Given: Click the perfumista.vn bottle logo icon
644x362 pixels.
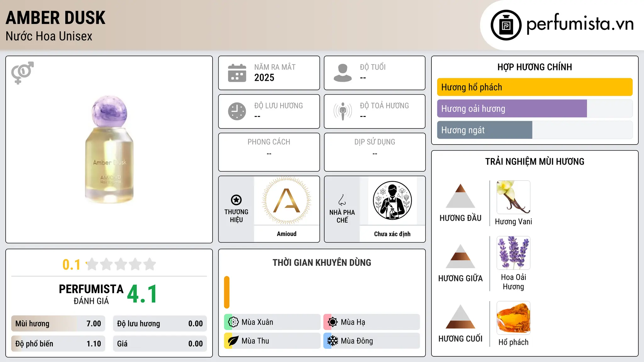Looking at the screenshot, I should (506, 25).
